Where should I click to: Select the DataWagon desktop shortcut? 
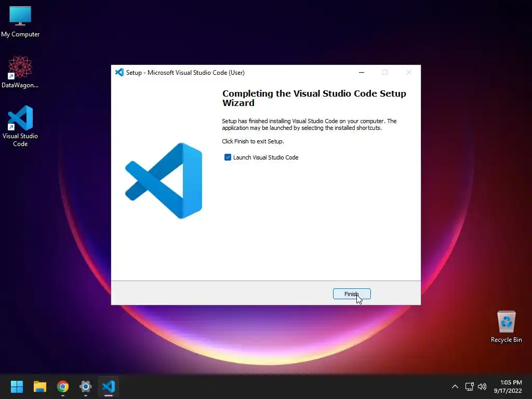click(x=20, y=72)
